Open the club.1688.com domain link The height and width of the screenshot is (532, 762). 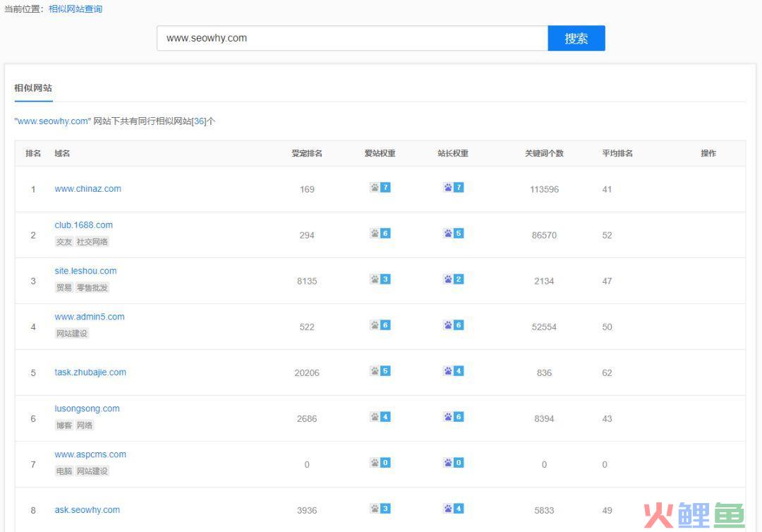83,225
